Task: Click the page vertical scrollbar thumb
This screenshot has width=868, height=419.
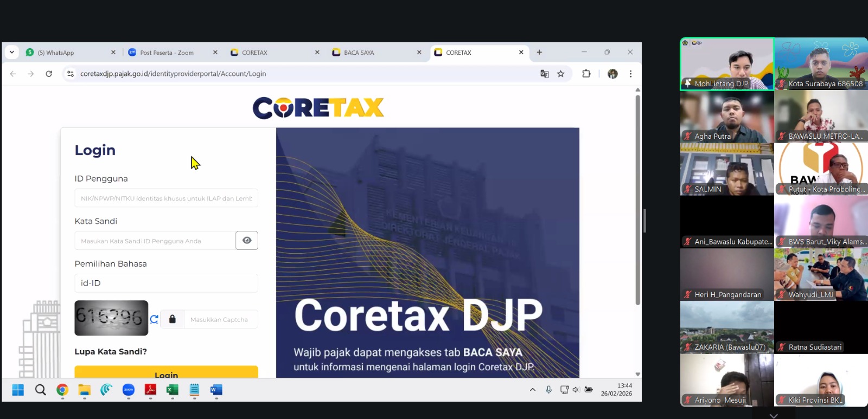Action: click(637, 199)
